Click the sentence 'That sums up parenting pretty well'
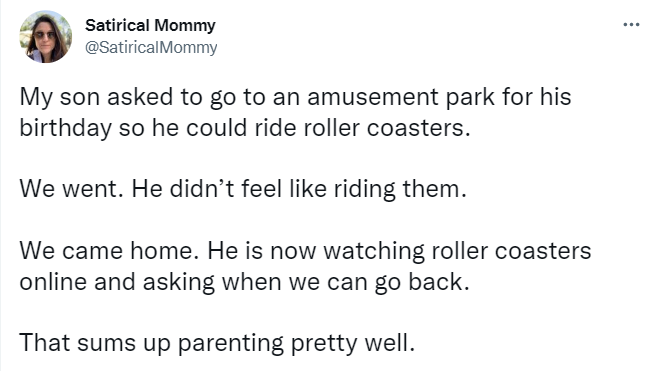Image resolution: width=648 pixels, height=371 pixels. click(x=217, y=343)
